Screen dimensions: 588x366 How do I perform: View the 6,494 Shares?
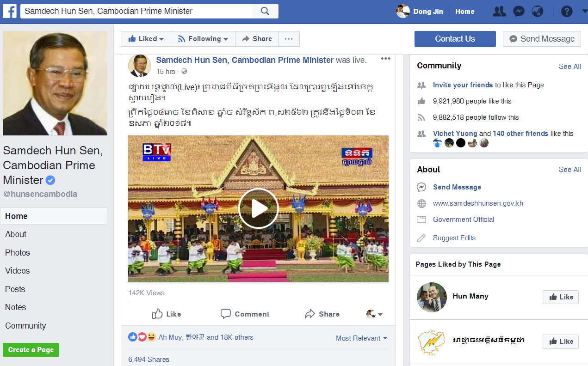[149, 360]
